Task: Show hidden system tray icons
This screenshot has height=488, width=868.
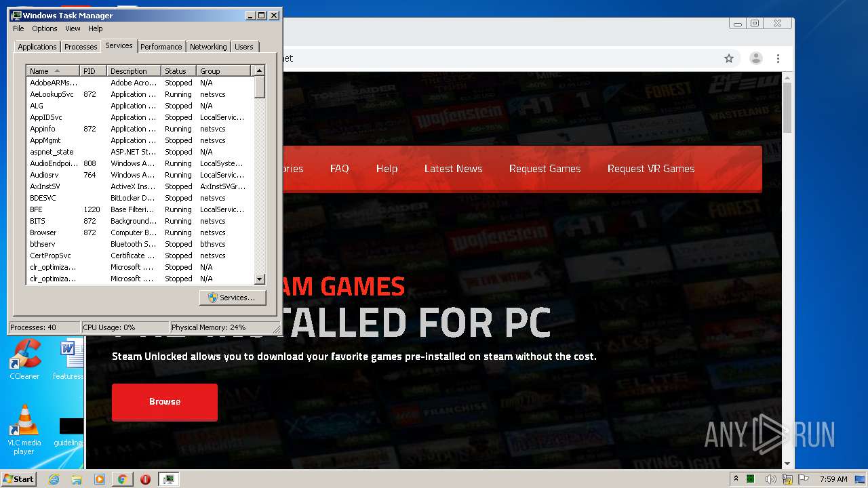Action: pyautogui.click(x=736, y=479)
